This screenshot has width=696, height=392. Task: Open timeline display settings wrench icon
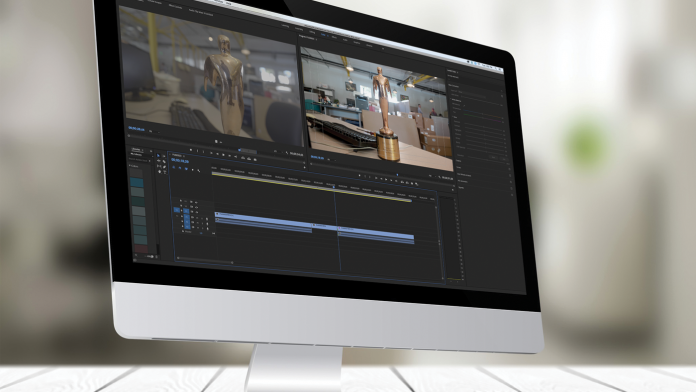[x=198, y=170]
